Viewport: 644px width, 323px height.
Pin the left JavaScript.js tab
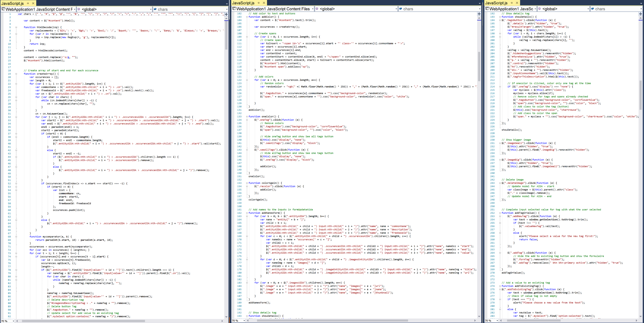pyautogui.click(x=28, y=3)
